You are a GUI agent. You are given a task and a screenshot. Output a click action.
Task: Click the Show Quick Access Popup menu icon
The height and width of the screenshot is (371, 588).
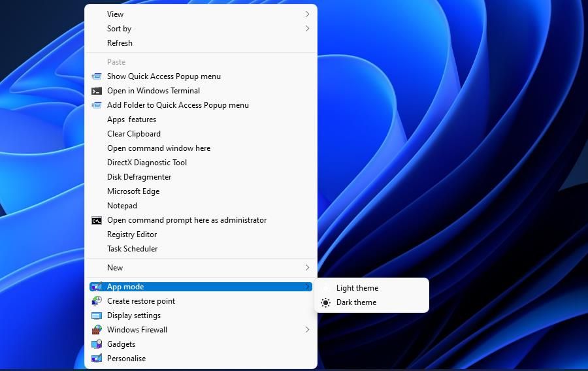coord(97,76)
